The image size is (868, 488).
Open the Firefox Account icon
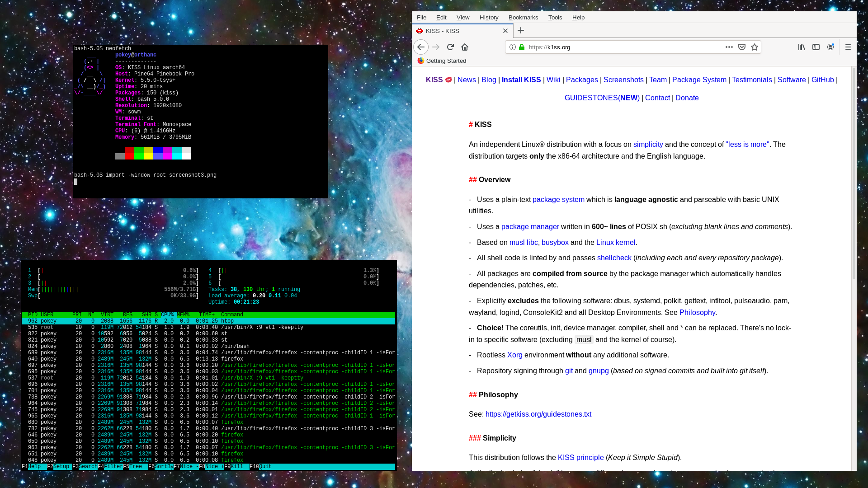(830, 47)
